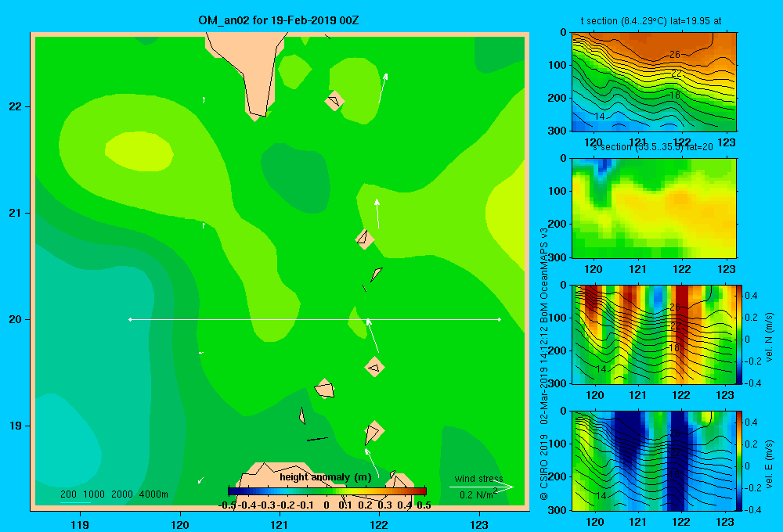Click the yellow height anomaly high near 21.6N
The width and height of the screenshot is (783, 532).
click(139, 151)
